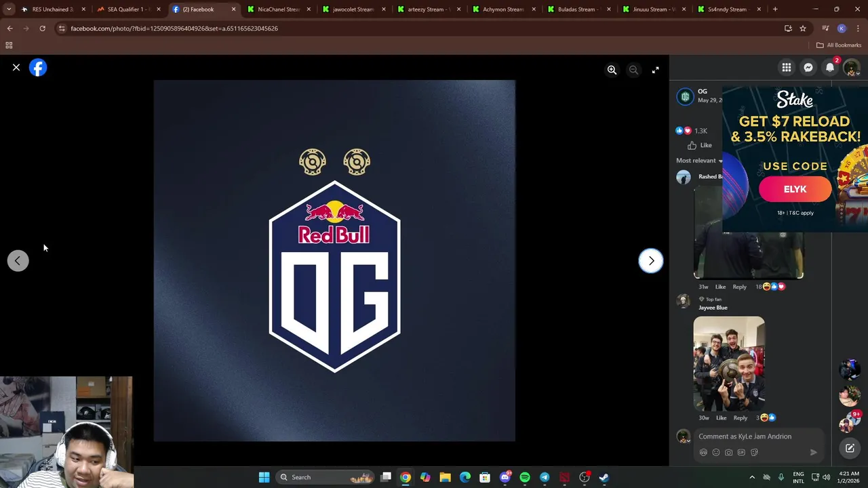Open Microsoft Edge from taskbar

pyautogui.click(x=465, y=477)
